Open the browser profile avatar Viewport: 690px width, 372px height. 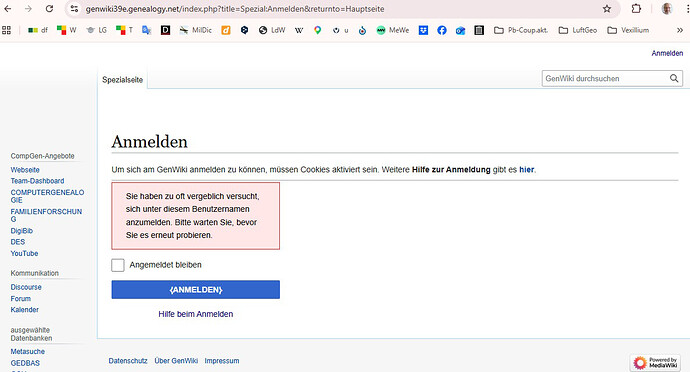click(667, 9)
